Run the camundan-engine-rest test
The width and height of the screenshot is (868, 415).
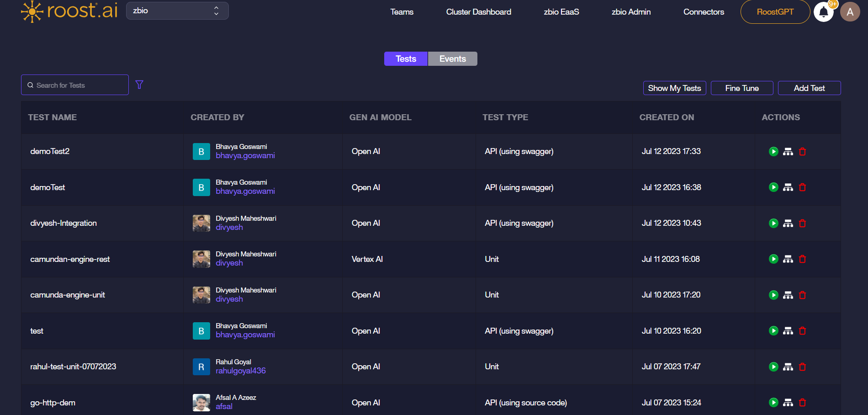coord(773,259)
